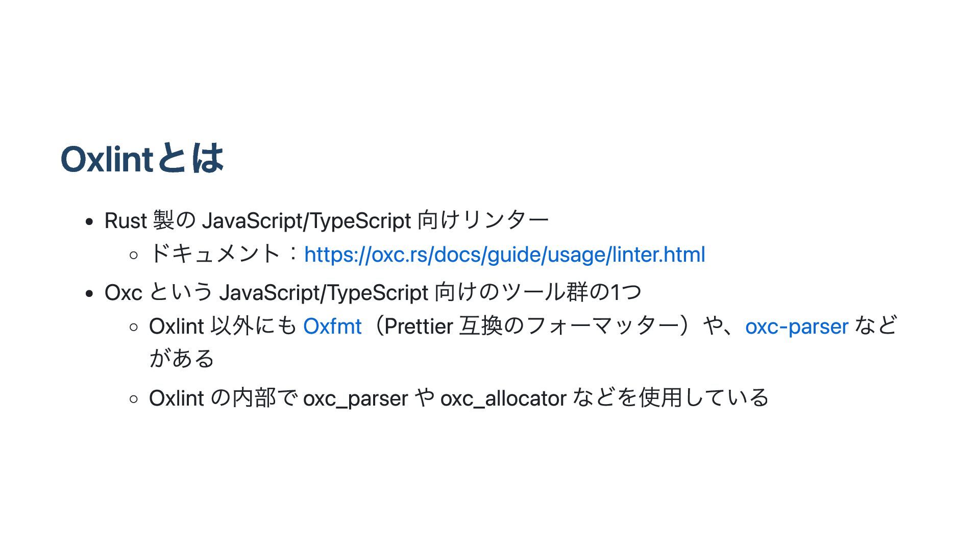The height and width of the screenshot is (551, 980).
Task: Click the filled bullet before "Oxc という"
Action: click(90, 293)
